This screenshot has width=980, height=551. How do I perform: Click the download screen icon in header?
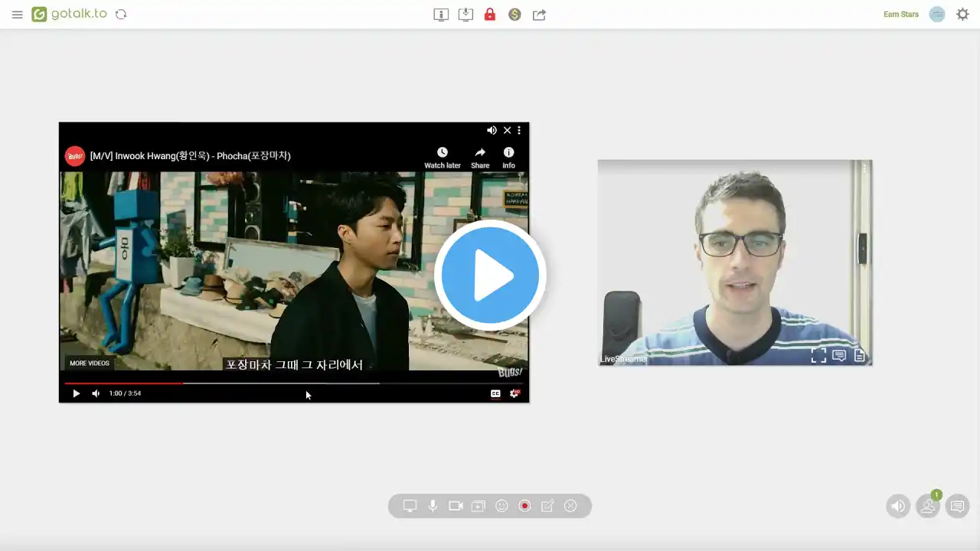coord(465,15)
